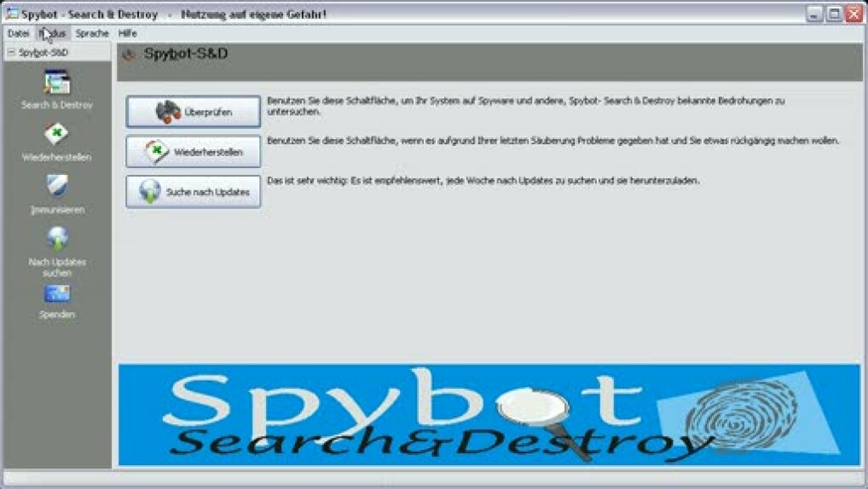This screenshot has height=489, width=868.
Task: Click the Suche nach Updates button
Action: pos(194,192)
